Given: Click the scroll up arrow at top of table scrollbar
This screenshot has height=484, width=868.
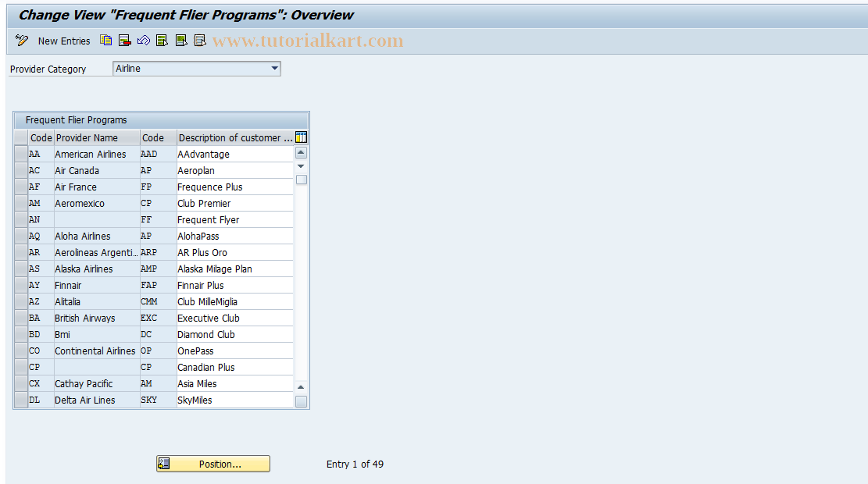Looking at the screenshot, I should [x=301, y=153].
